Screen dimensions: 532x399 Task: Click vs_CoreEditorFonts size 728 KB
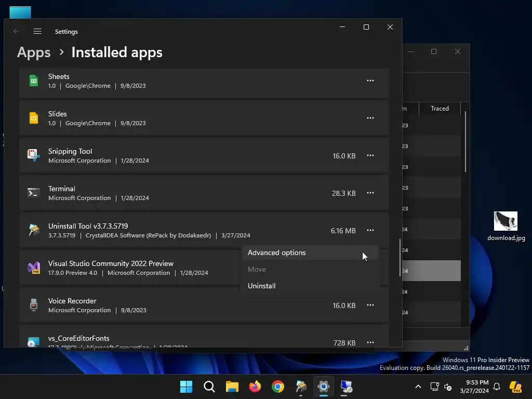point(344,343)
